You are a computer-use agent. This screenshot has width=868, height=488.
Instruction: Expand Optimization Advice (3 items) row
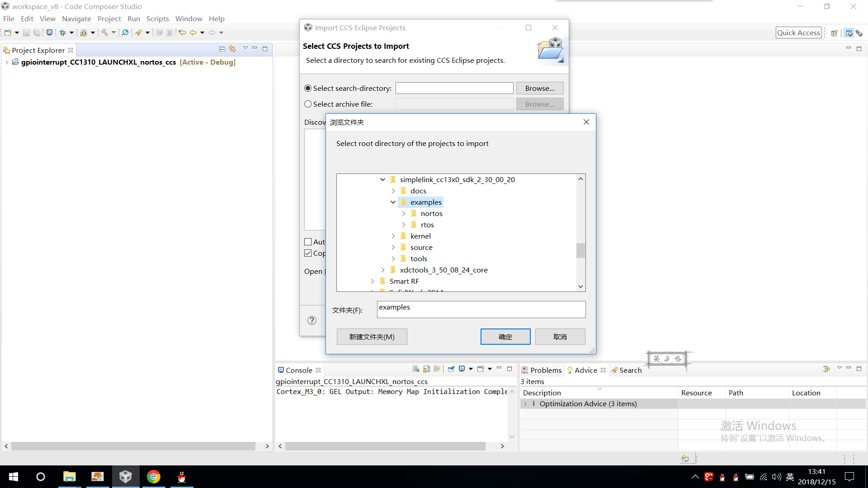(525, 404)
